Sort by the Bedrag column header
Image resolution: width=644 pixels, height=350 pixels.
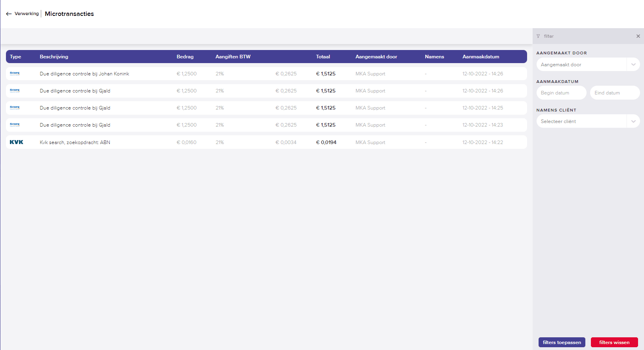[x=185, y=57]
